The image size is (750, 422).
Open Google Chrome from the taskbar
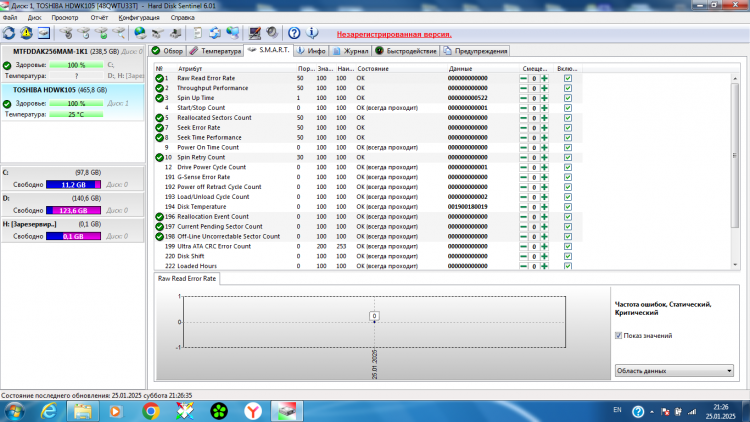[151, 411]
